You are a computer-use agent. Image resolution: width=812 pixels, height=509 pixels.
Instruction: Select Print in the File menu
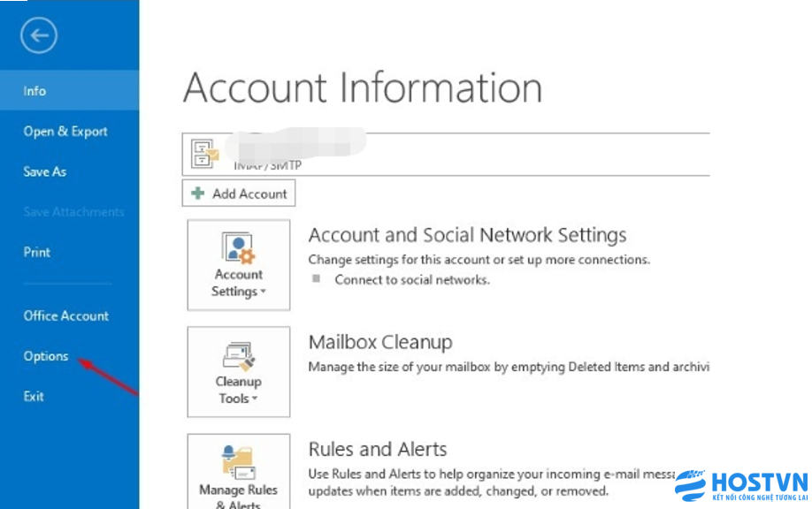tap(37, 253)
